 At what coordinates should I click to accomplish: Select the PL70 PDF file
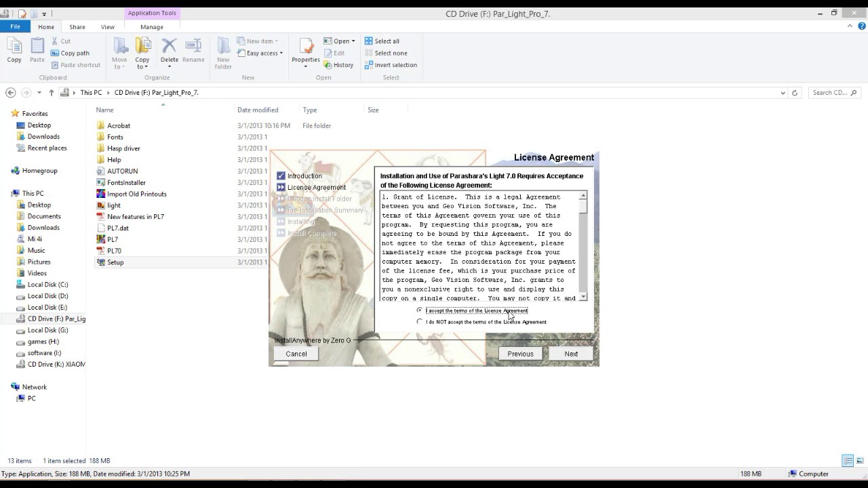(x=114, y=251)
